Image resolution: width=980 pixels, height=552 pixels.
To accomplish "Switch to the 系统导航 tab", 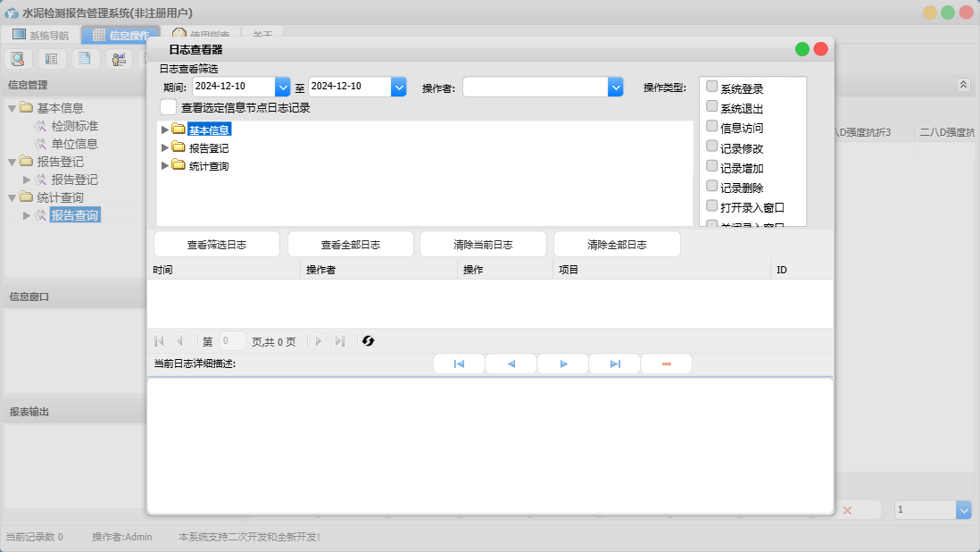I will [x=40, y=36].
